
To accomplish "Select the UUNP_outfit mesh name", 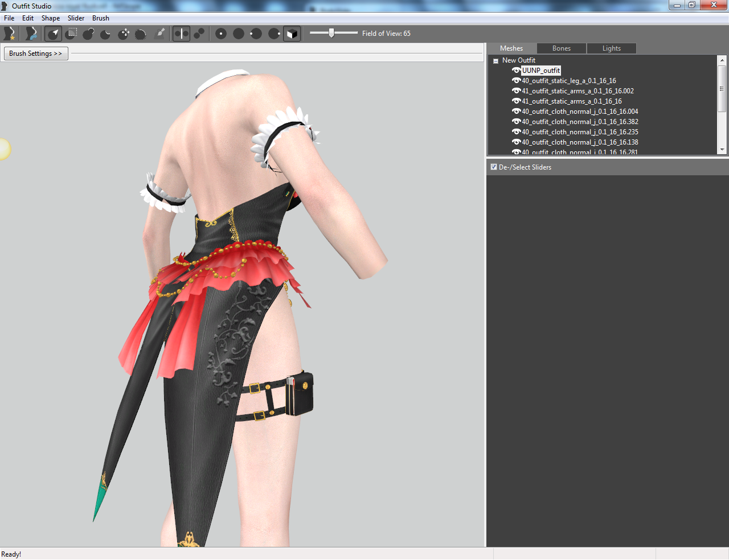I will 541,71.
